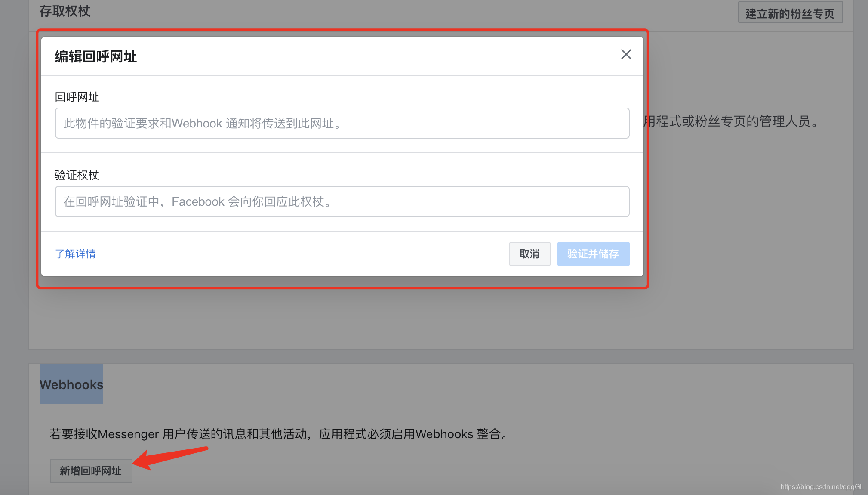
Task: Select the highlighted Webhooks section header
Action: point(71,384)
